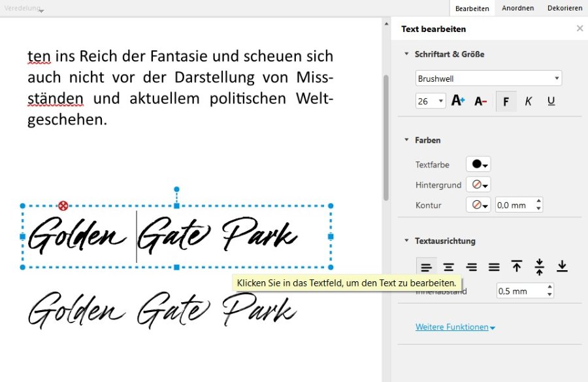Image resolution: width=588 pixels, height=382 pixels.
Task: Click the rotation handle above text box
Action: [176, 189]
